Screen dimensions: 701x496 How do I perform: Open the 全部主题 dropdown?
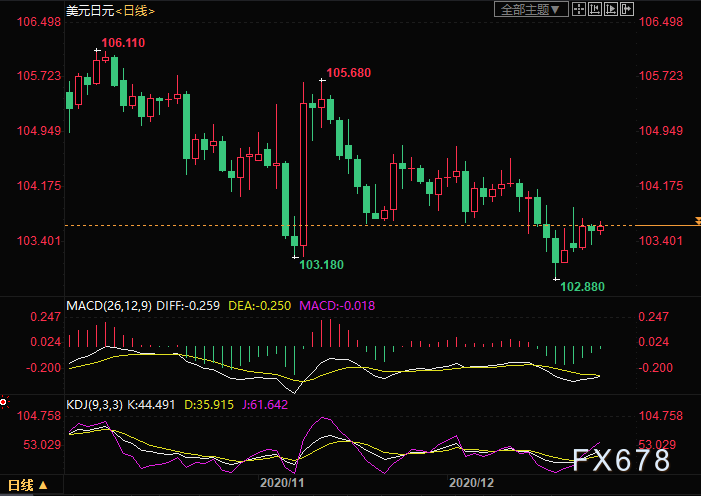coord(530,9)
